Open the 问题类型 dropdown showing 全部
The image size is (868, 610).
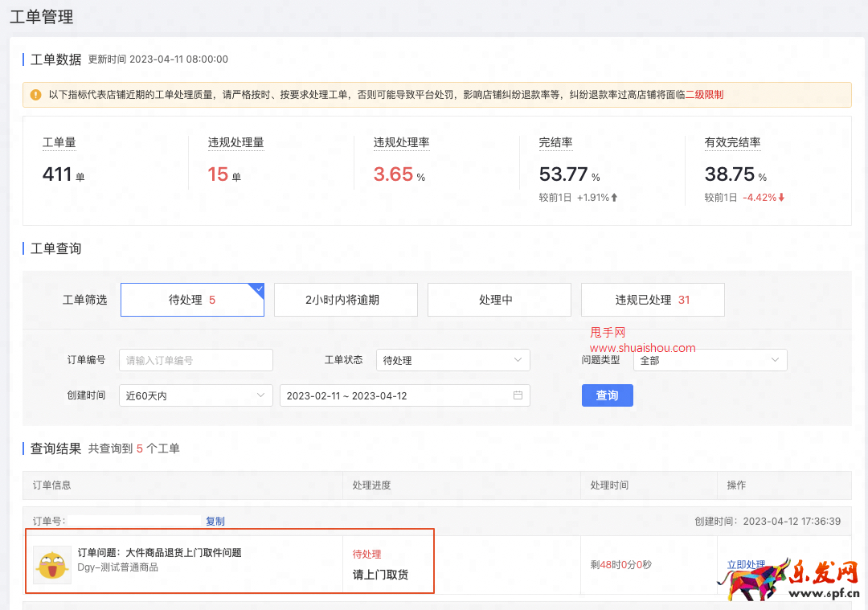click(710, 360)
